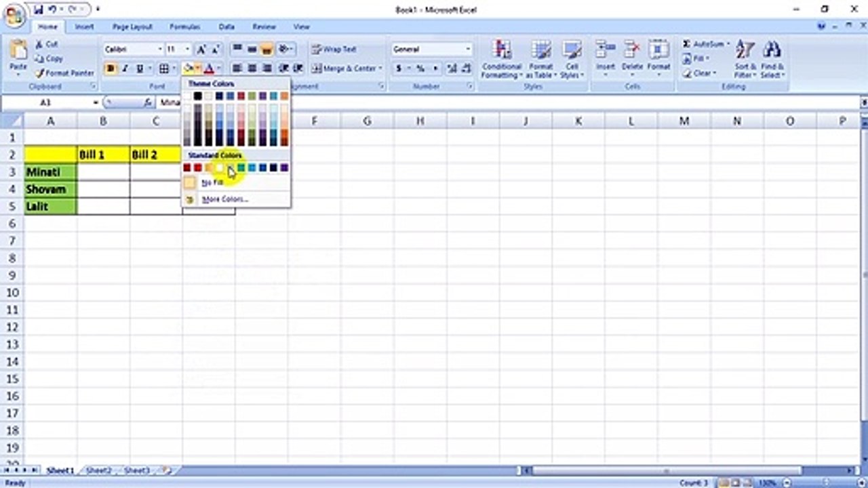Open the font size 11 dropdown

(x=188, y=49)
